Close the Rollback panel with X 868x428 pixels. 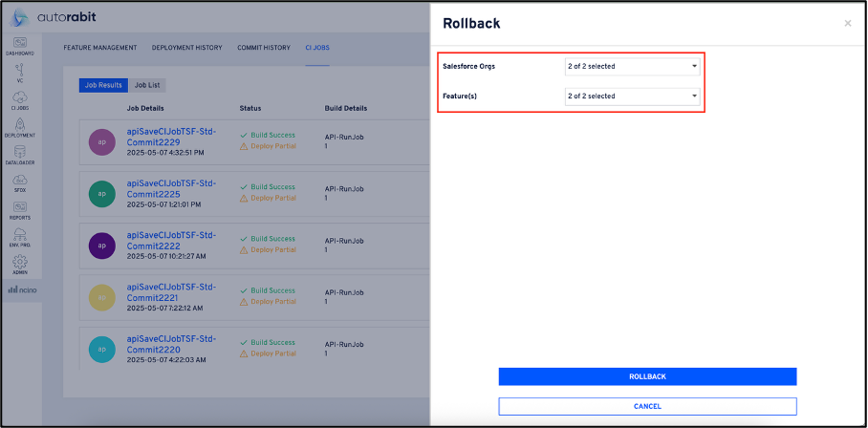(847, 24)
